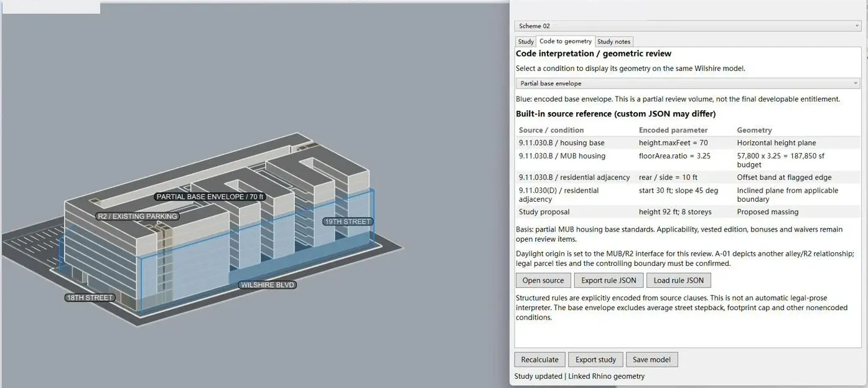Screen dimensions: 868x388
Task: Click the 'start 30 ft; slope 45 deg' cell
Action: [678, 191]
